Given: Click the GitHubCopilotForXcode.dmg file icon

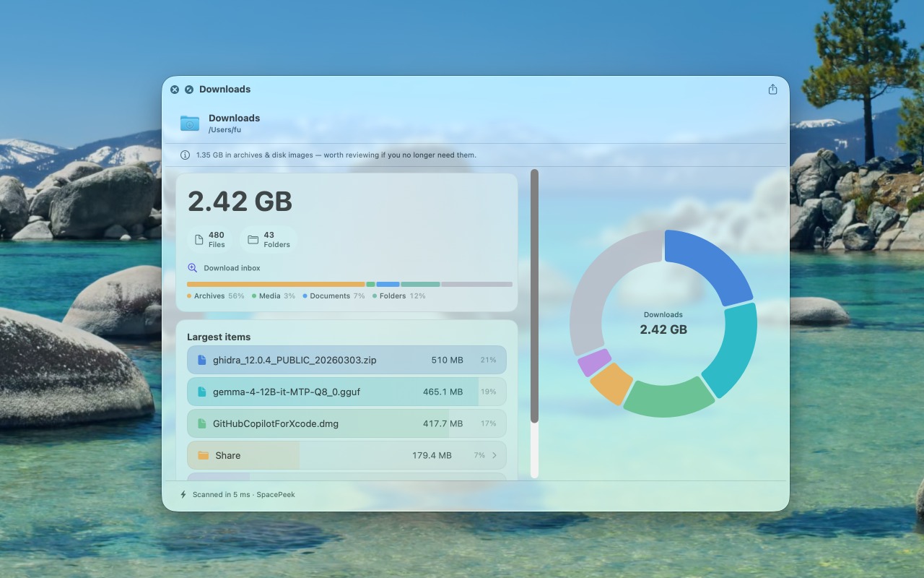Looking at the screenshot, I should (x=202, y=423).
